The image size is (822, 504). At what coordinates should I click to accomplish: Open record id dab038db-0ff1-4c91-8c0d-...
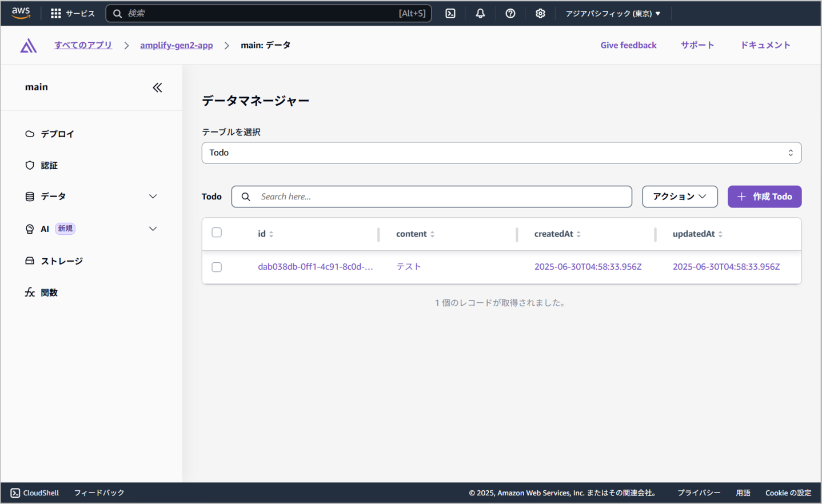pyautogui.click(x=315, y=267)
